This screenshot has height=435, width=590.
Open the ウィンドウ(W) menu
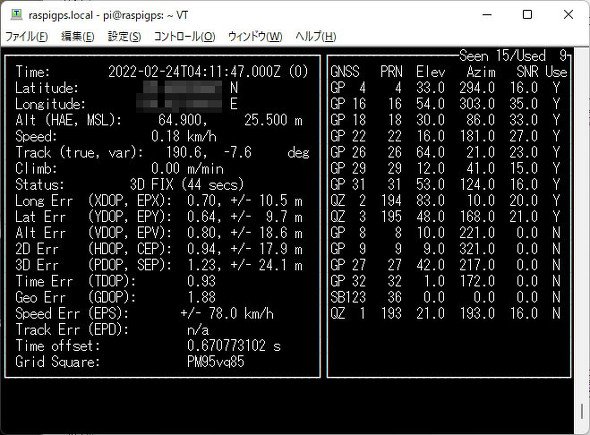click(x=255, y=37)
